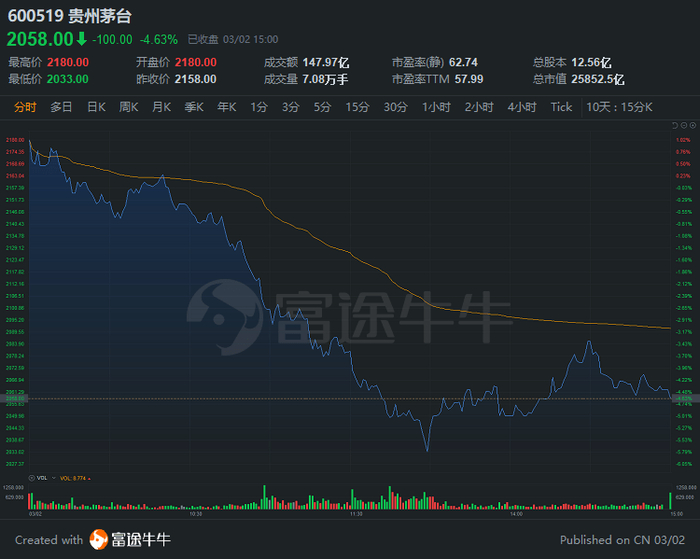
Task: Switch to the 月K monthly chart
Action: click(x=162, y=107)
